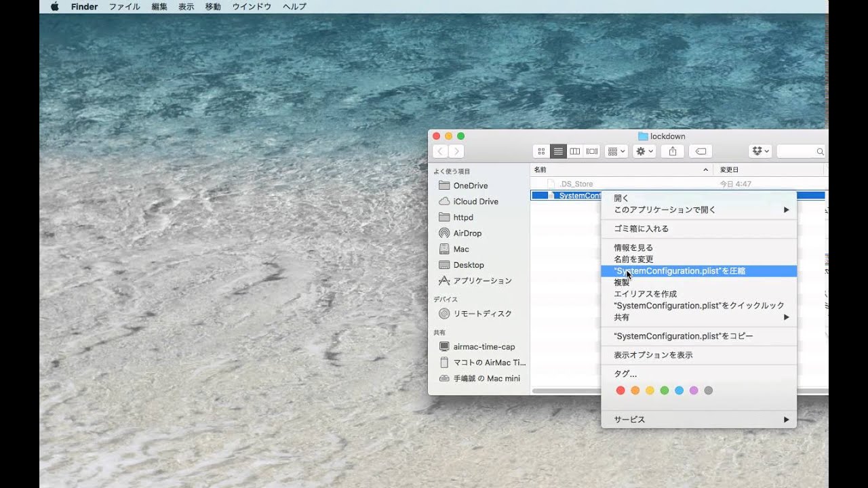This screenshot has height=488, width=868.
Task: Choose 開く in the context menu
Action: coord(698,198)
